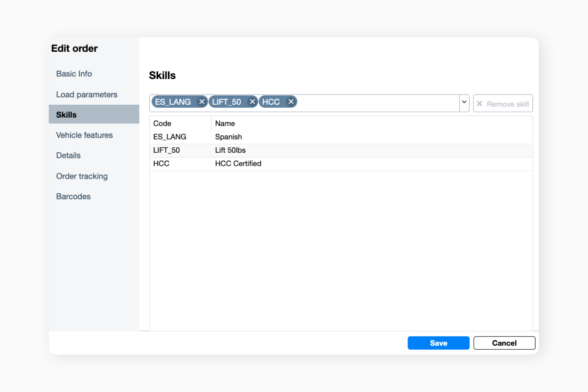Remove the LIFT_50 skill tag
The height and width of the screenshot is (392, 588).
(252, 101)
